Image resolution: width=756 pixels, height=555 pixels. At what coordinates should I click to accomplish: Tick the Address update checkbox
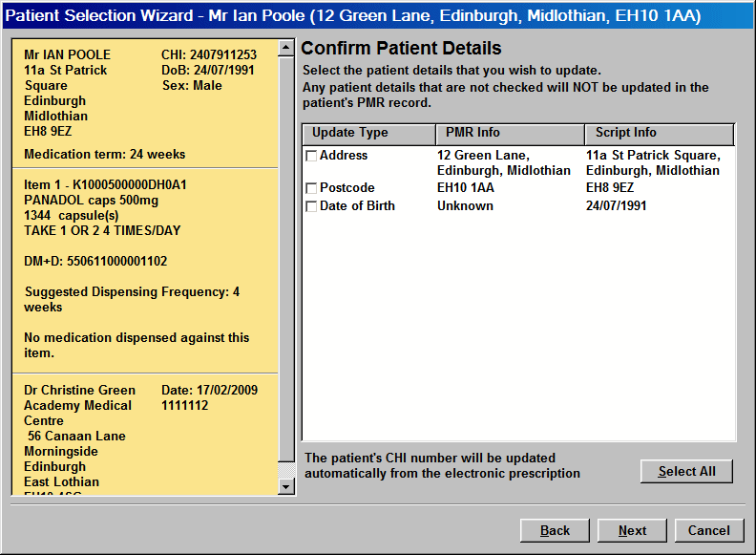[311, 156]
